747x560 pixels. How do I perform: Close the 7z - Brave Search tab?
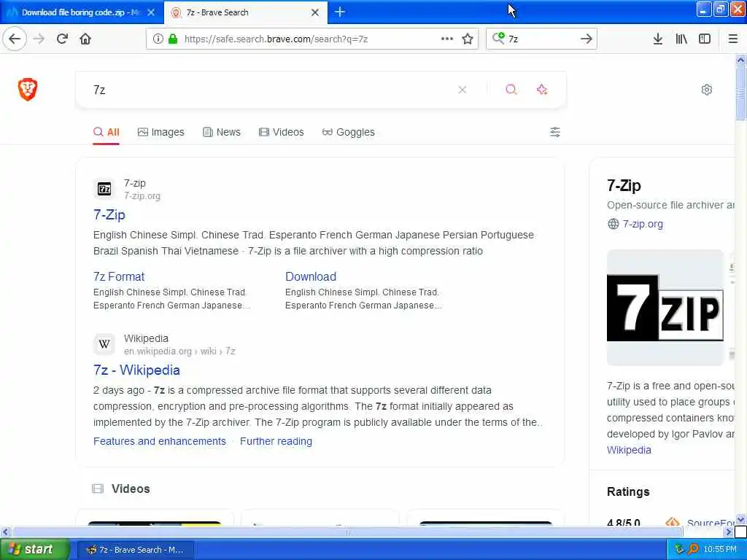tap(315, 12)
